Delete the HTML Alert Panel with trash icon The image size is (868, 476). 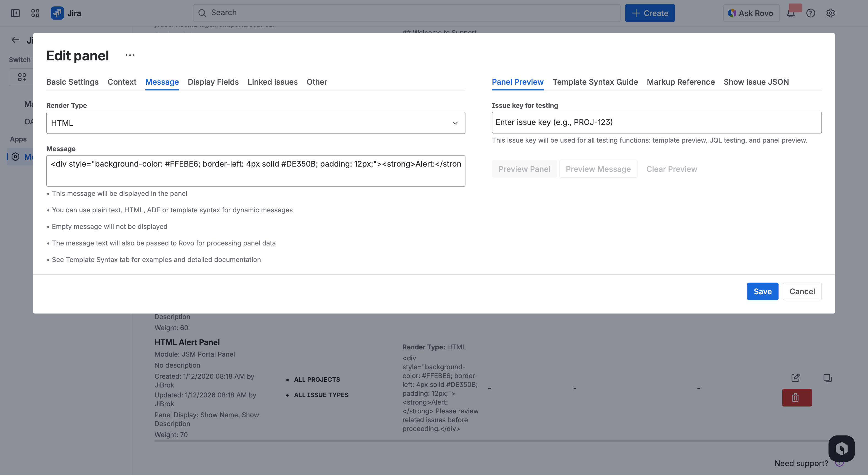coord(796,397)
